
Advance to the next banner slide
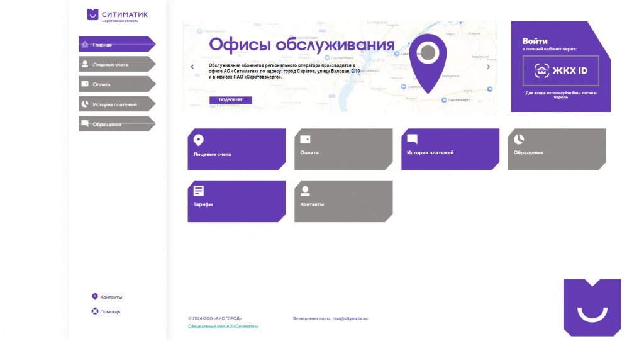click(x=488, y=67)
